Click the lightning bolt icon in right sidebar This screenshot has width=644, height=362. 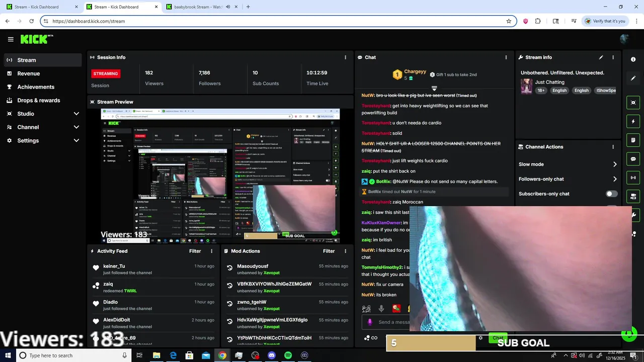pyautogui.click(x=633, y=121)
